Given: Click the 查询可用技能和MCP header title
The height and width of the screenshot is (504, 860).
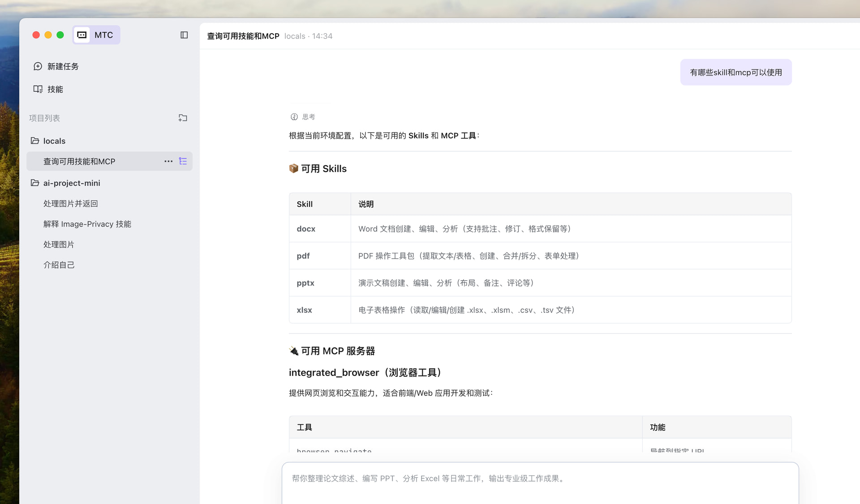Looking at the screenshot, I should pyautogui.click(x=243, y=36).
